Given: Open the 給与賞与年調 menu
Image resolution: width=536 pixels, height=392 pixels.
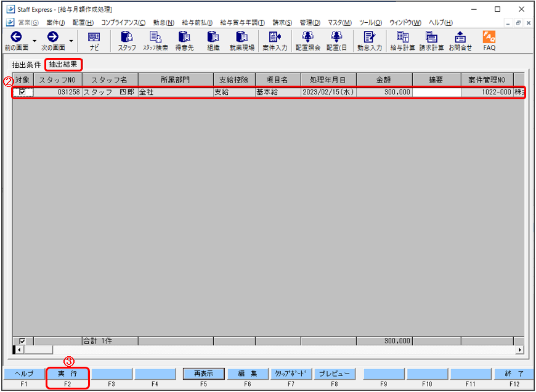Looking at the screenshot, I should pyautogui.click(x=242, y=23).
